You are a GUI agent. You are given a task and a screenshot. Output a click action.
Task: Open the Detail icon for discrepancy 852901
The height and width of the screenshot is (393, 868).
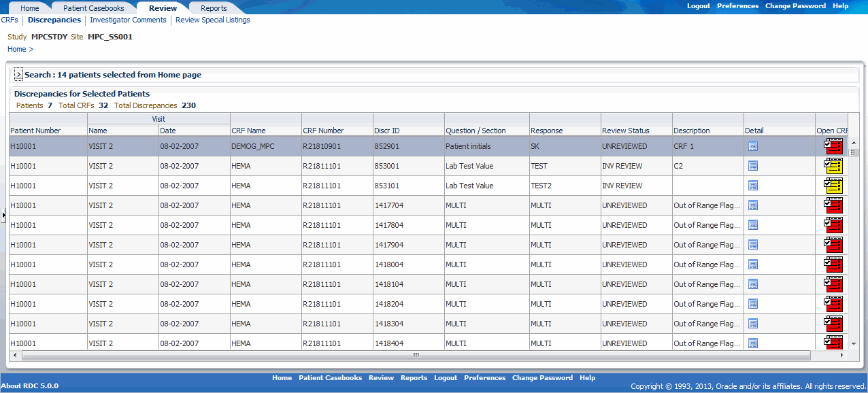(x=752, y=146)
